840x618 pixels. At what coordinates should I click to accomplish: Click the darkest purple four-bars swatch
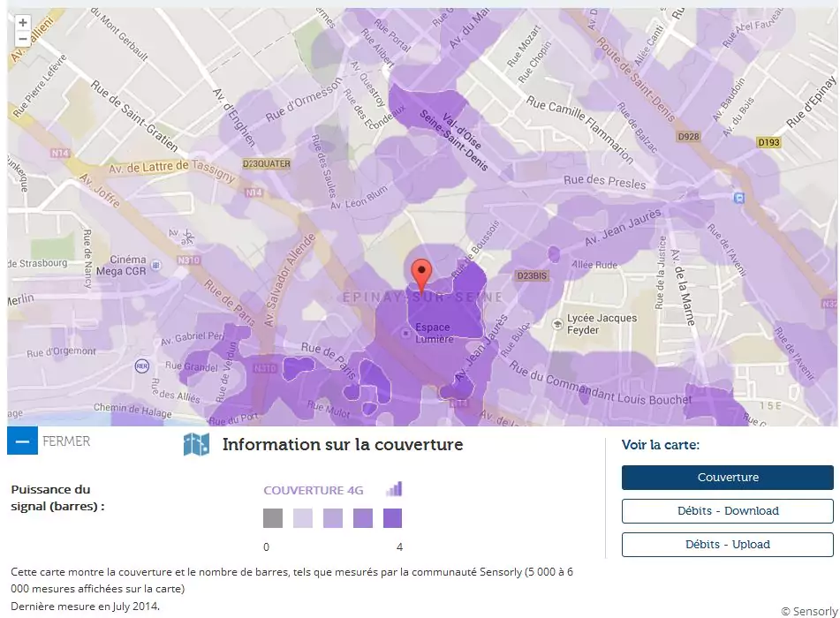click(x=393, y=518)
